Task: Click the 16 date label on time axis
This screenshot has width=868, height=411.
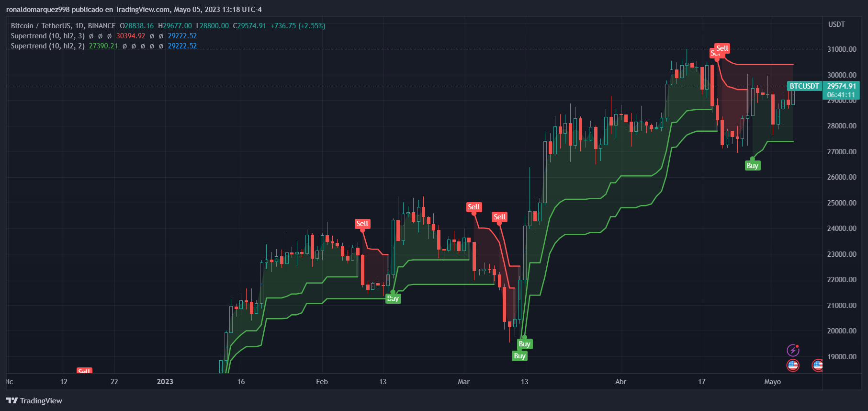Action: [x=241, y=382]
